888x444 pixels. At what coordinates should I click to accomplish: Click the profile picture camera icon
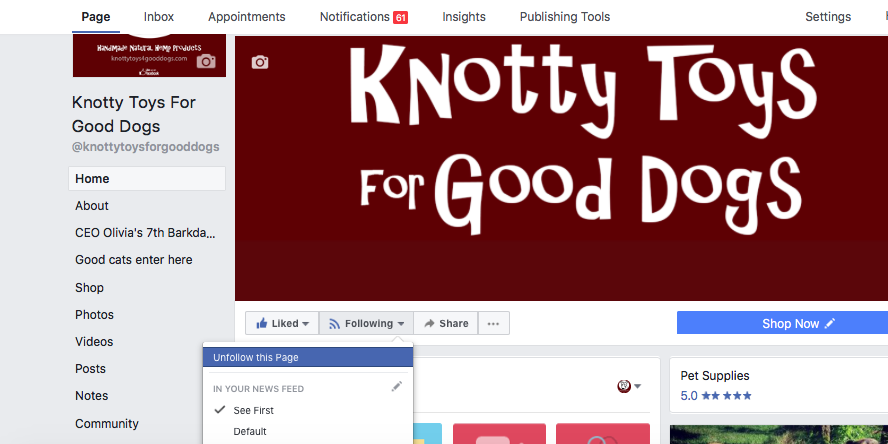(x=206, y=61)
